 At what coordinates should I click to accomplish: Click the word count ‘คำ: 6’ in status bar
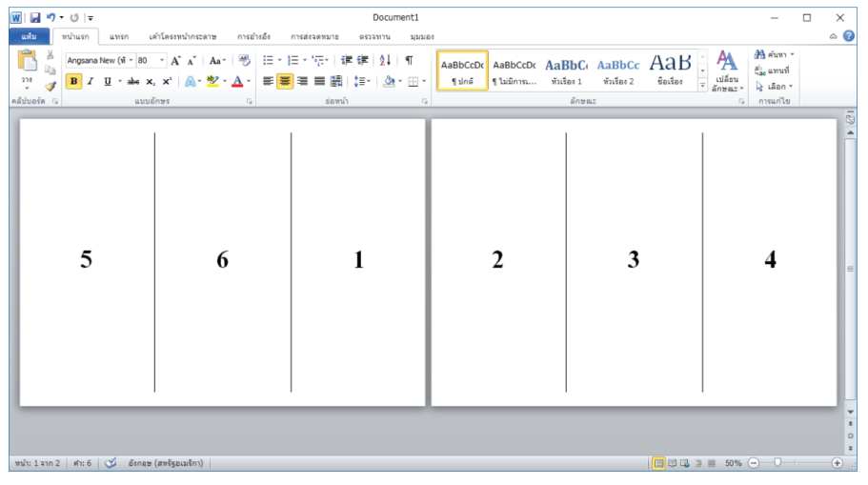click(x=83, y=463)
